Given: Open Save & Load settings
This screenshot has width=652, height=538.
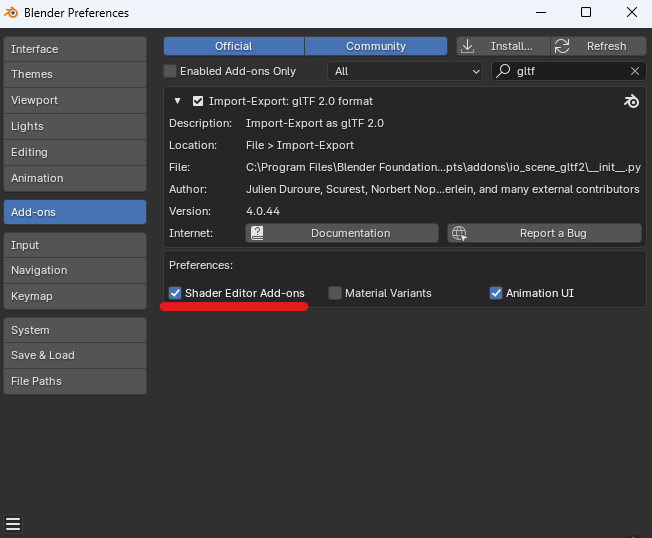Looking at the screenshot, I should click(x=75, y=355).
